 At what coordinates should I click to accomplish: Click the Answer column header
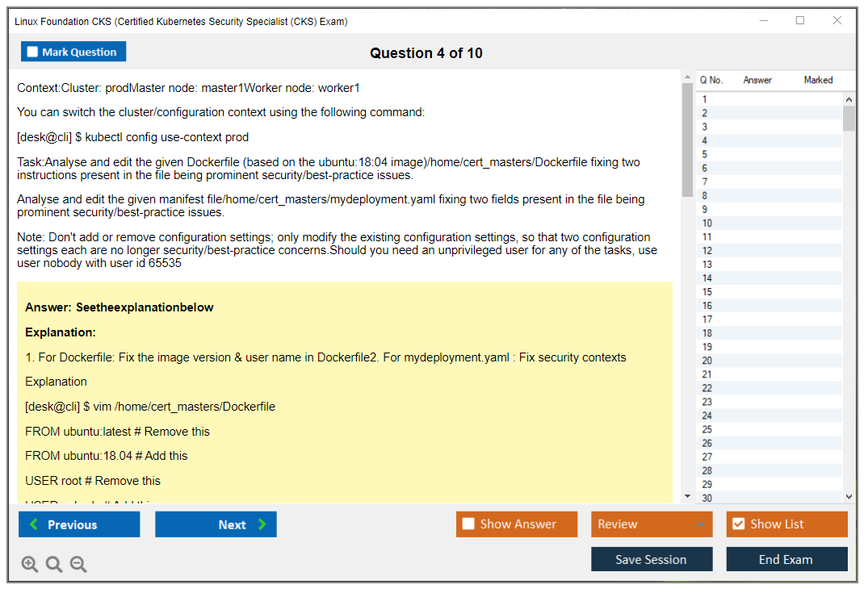(757, 80)
